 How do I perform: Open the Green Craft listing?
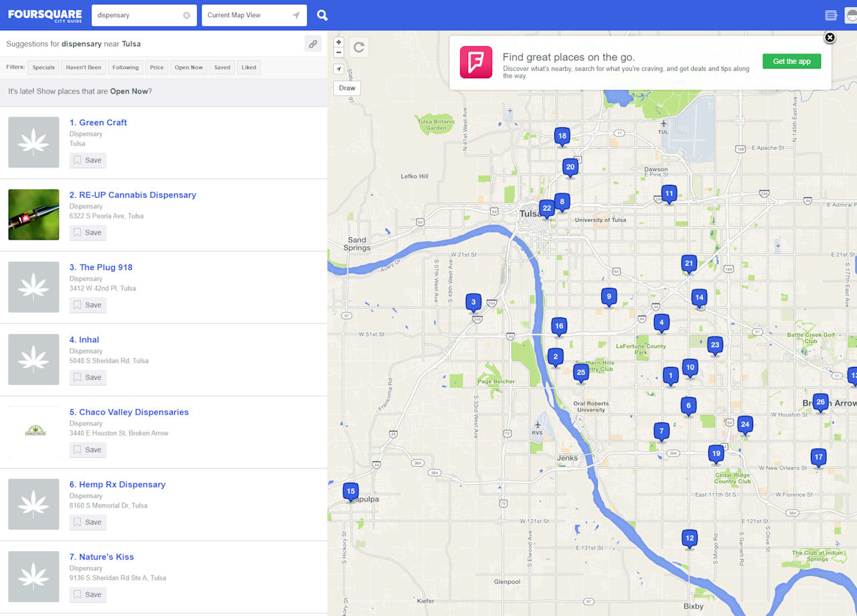click(103, 123)
